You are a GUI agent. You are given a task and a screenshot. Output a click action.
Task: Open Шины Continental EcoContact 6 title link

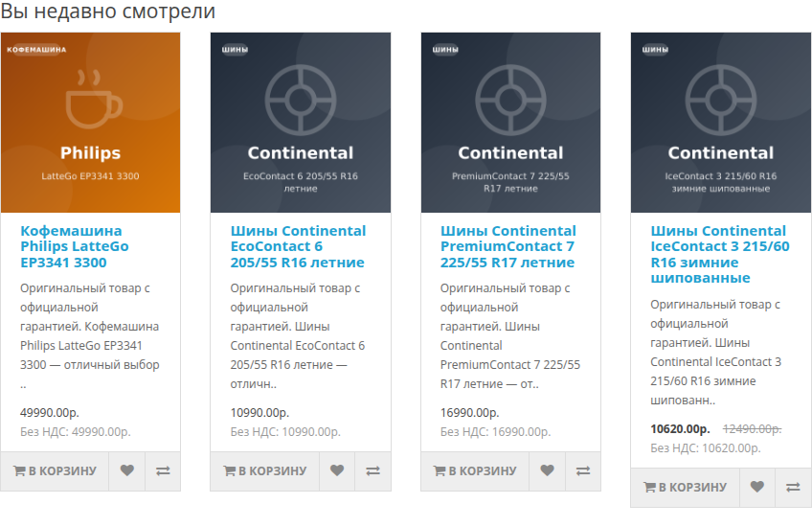298,246
